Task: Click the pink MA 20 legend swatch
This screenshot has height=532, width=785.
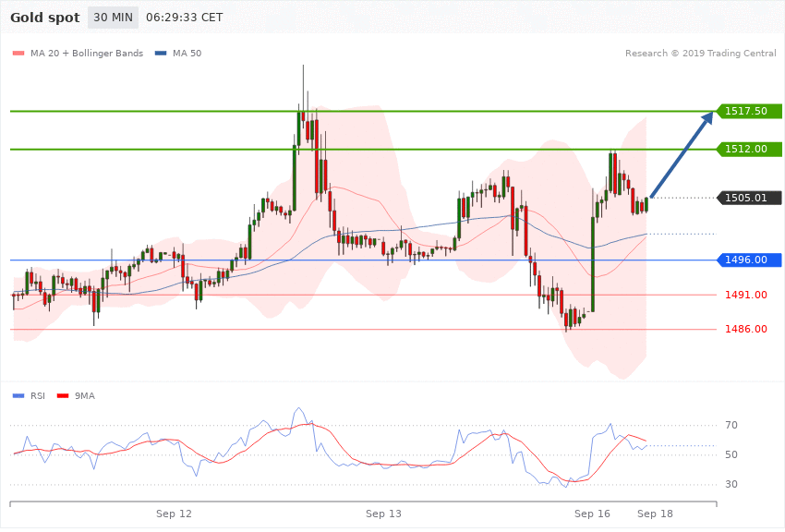Action: point(18,53)
